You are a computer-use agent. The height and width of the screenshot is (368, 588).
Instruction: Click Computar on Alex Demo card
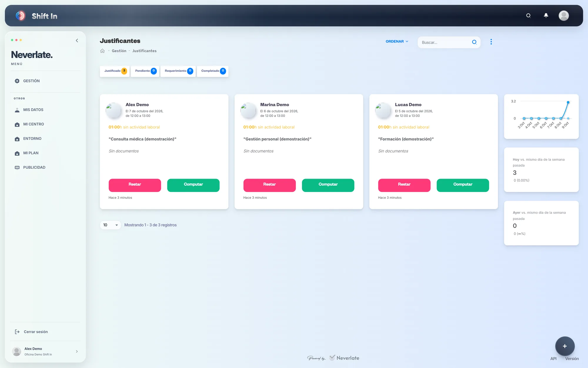(x=193, y=185)
